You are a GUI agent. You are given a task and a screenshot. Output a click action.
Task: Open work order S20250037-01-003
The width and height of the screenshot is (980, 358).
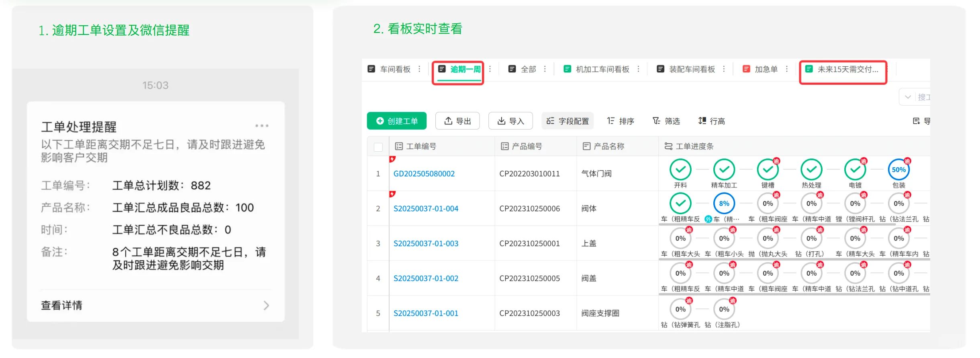426,244
